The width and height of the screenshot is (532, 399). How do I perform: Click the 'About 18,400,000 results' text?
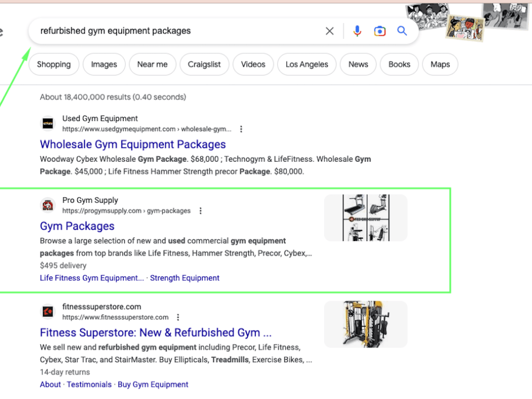pyautogui.click(x=113, y=97)
